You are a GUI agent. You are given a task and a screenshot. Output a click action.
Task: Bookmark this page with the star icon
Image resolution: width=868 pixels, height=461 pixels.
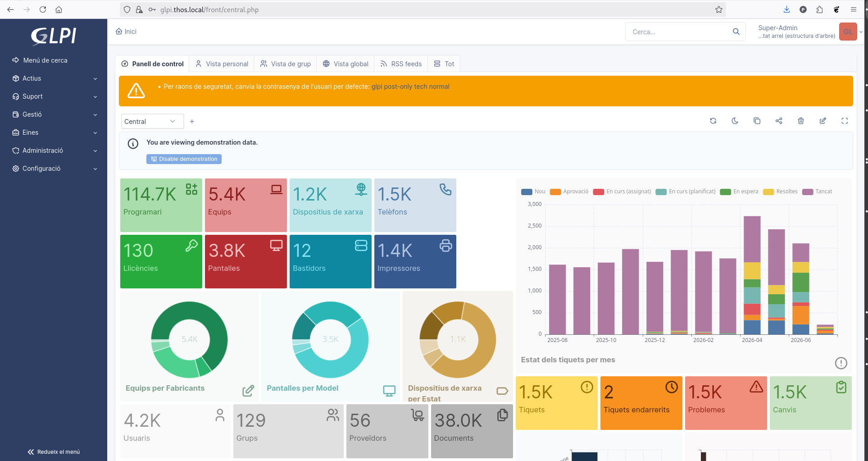pos(719,9)
